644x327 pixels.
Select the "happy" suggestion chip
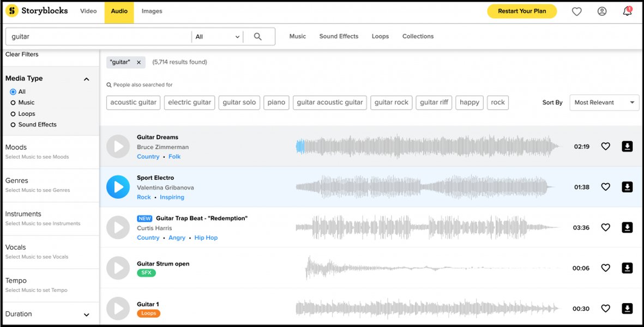point(470,102)
